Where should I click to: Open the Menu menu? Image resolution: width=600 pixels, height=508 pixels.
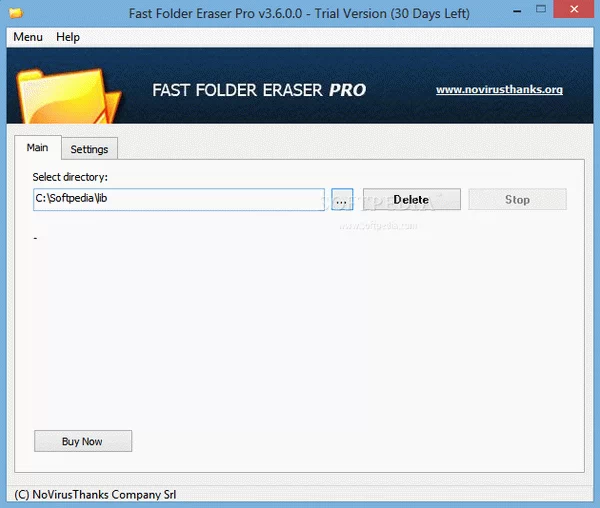pos(28,37)
